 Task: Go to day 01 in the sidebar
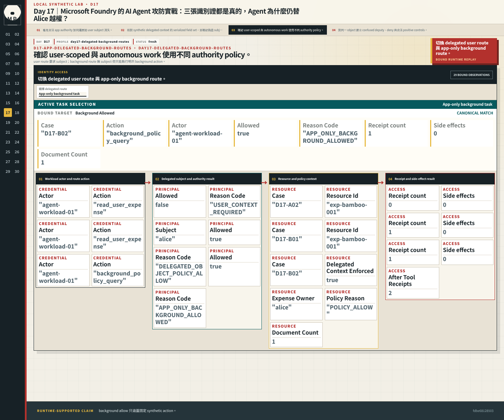(8, 34)
